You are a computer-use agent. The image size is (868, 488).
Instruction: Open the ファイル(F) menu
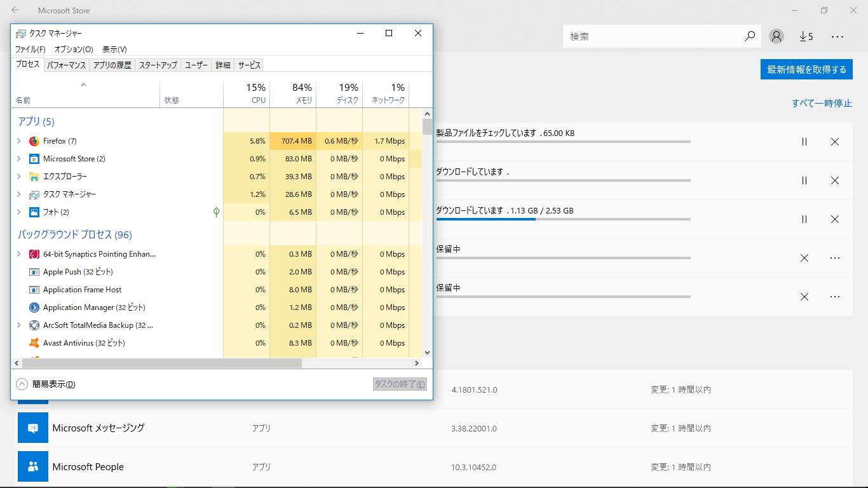[x=31, y=50]
